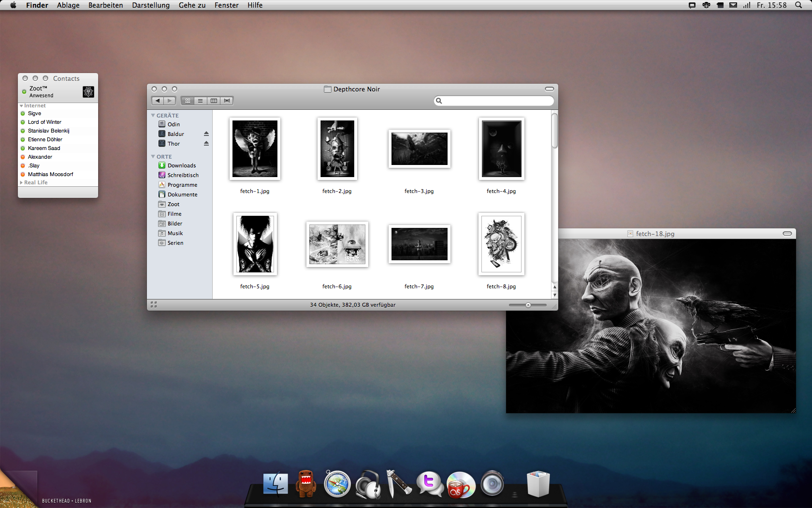The height and width of the screenshot is (508, 812).
Task: Open the Gehe zu menu
Action: coord(192,5)
